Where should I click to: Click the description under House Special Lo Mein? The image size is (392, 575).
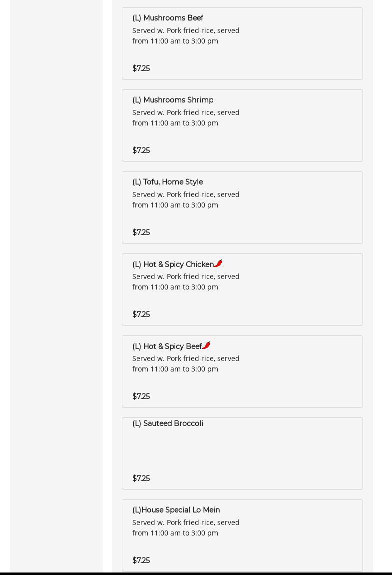click(x=186, y=527)
